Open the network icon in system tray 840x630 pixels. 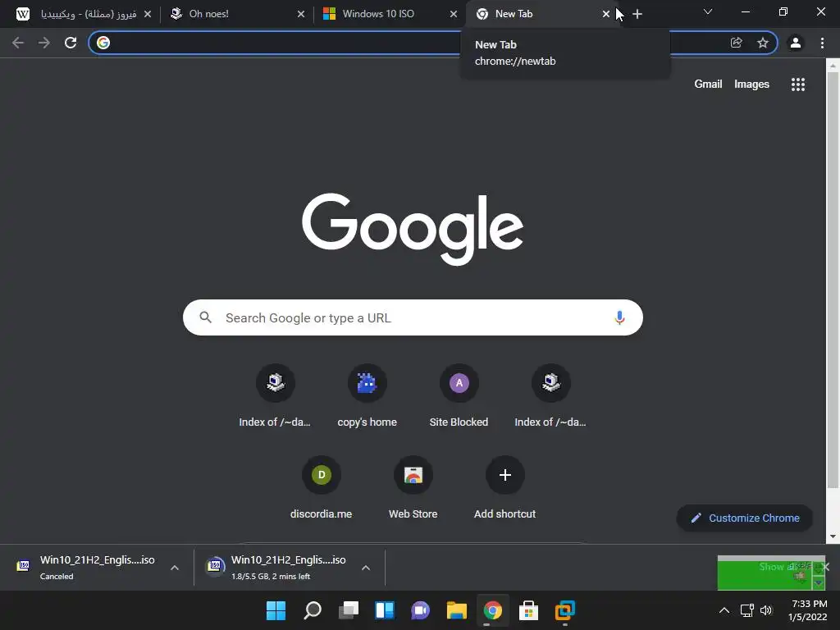click(746, 610)
